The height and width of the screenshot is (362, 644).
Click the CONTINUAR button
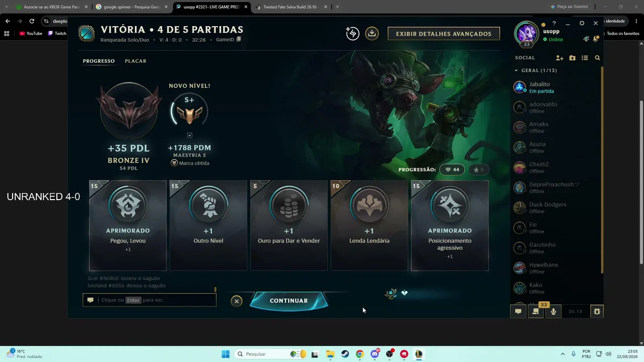tap(289, 301)
